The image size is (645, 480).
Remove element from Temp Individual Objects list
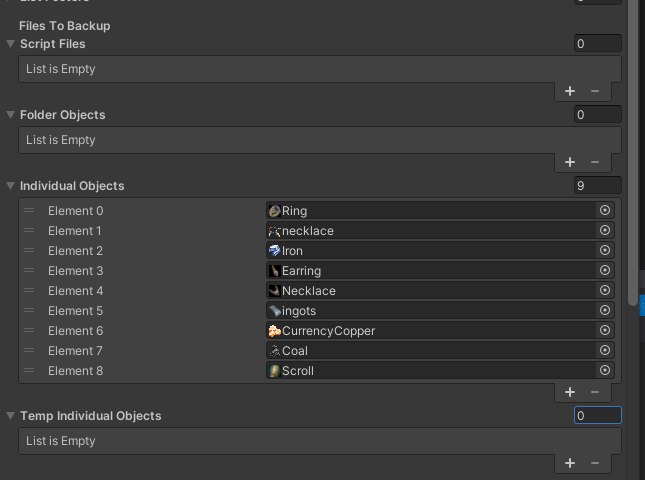pyautogui.click(x=595, y=463)
